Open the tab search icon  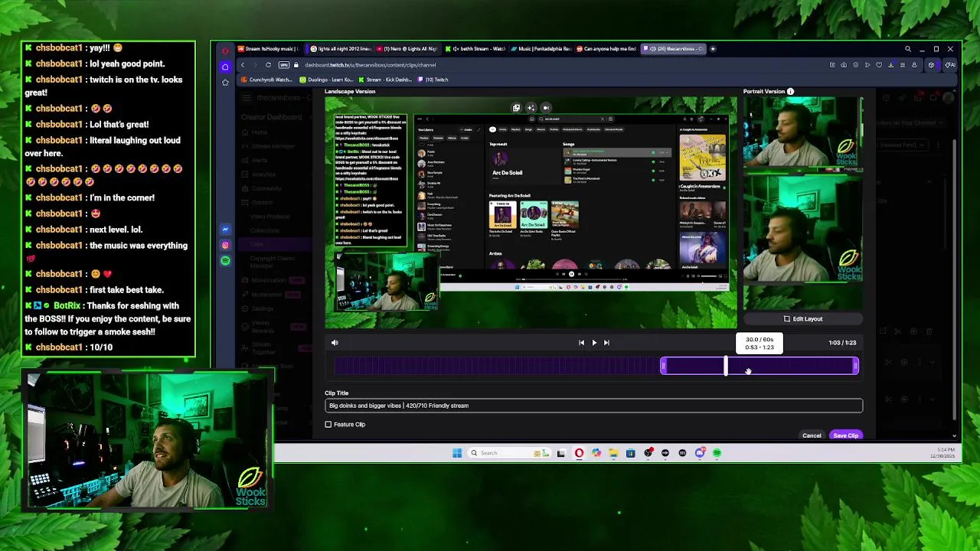tap(908, 49)
